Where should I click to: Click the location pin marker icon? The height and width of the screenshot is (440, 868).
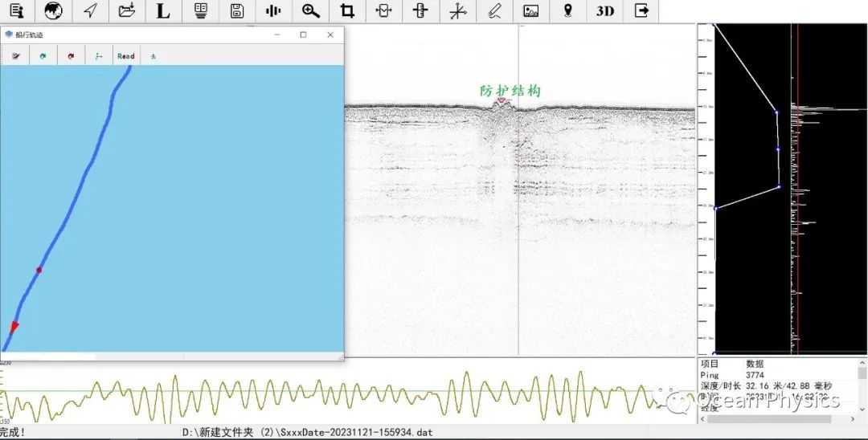pos(568,10)
